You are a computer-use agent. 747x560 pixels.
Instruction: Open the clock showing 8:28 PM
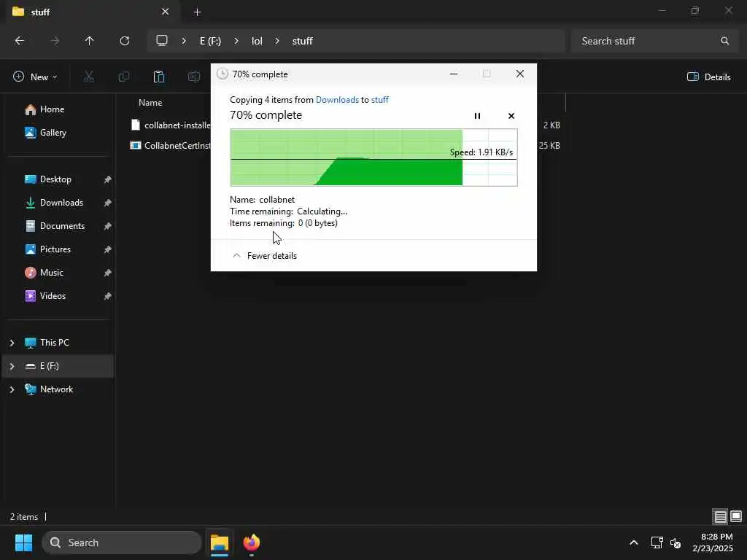713,542
